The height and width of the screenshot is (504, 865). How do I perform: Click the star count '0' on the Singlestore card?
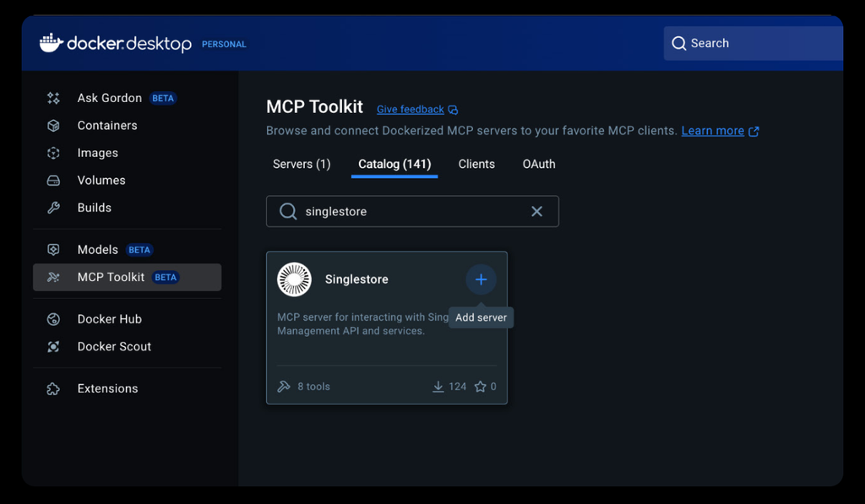tap(493, 387)
